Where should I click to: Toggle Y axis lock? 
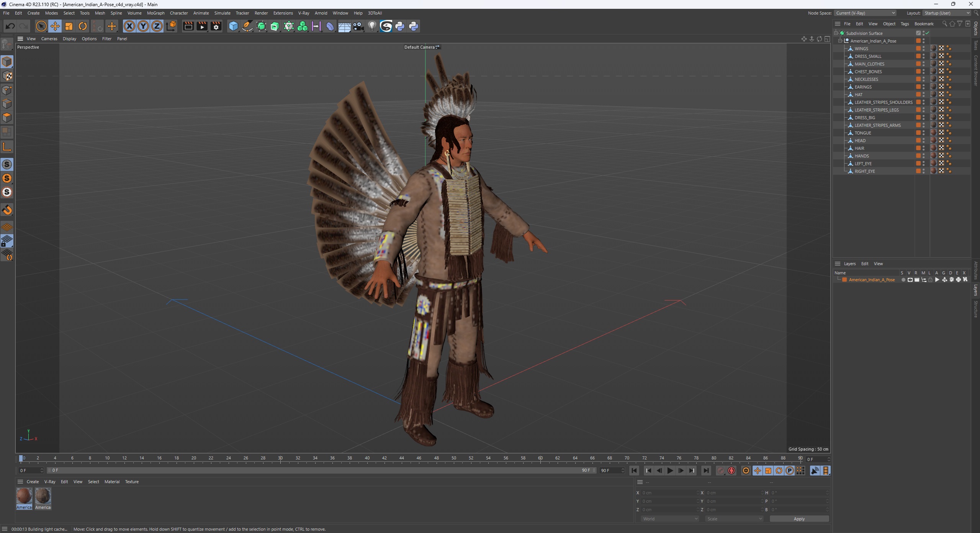click(143, 26)
